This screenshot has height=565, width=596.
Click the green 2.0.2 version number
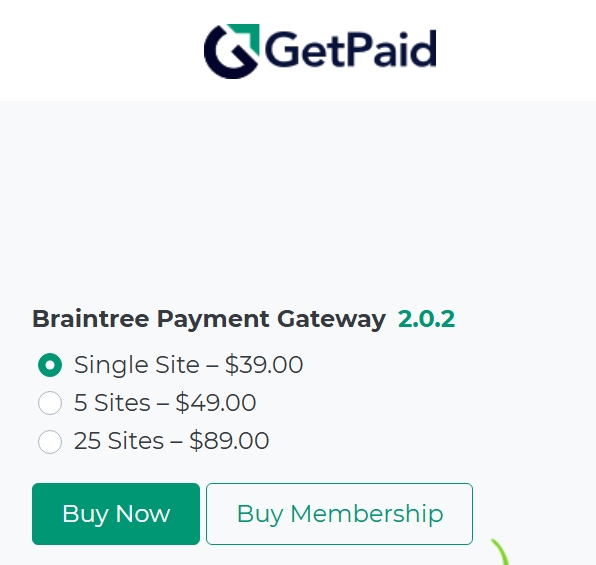[x=426, y=319]
